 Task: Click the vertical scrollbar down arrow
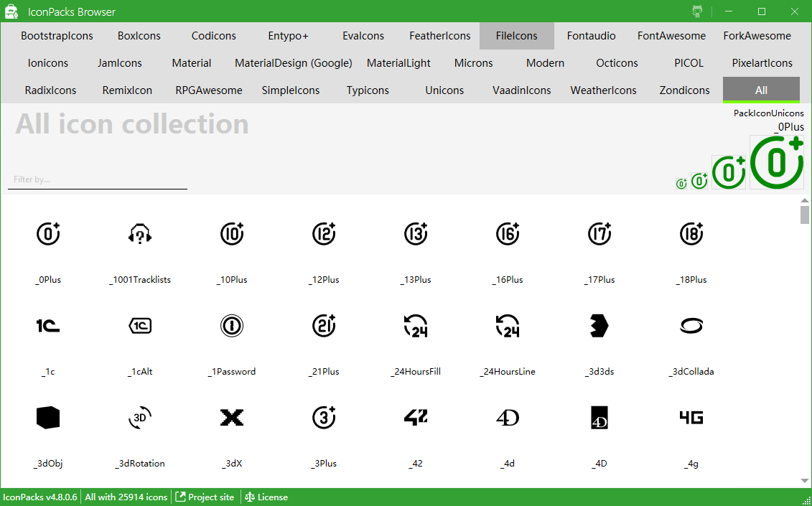[804, 481]
